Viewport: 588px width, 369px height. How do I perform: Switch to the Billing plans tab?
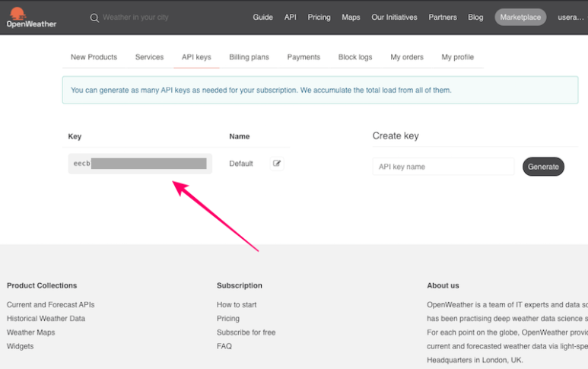click(249, 57)
